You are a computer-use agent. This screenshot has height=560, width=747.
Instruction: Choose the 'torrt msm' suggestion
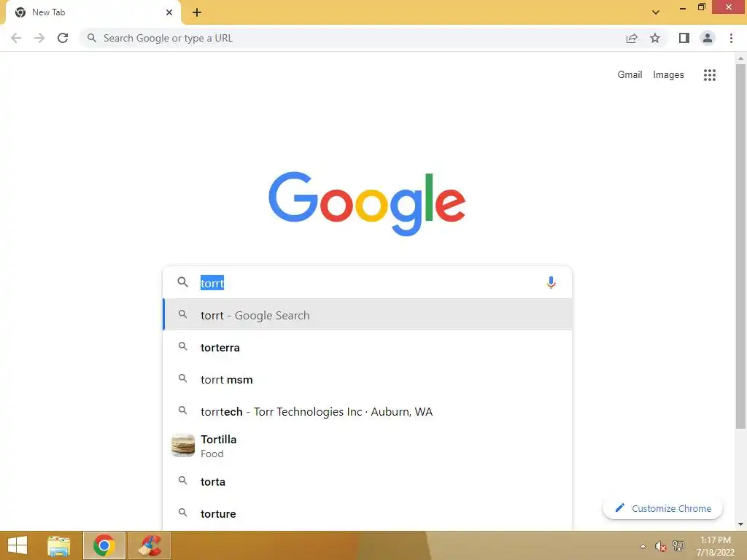pos(367,379)
